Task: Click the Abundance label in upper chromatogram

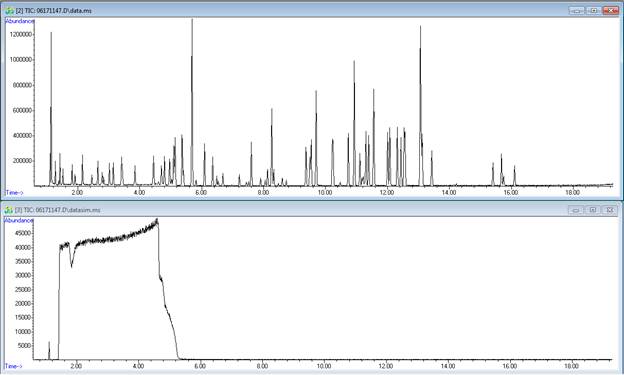Action: click(20, 21)
